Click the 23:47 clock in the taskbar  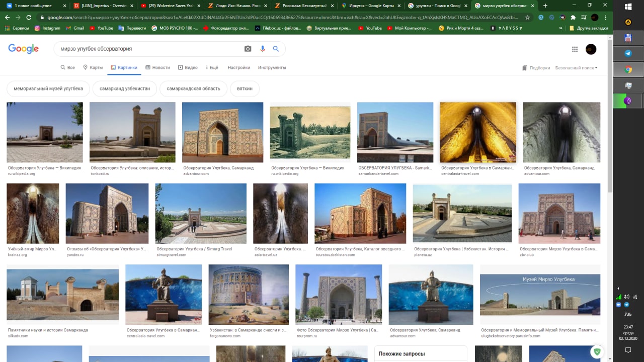click(x=628, y=327)
